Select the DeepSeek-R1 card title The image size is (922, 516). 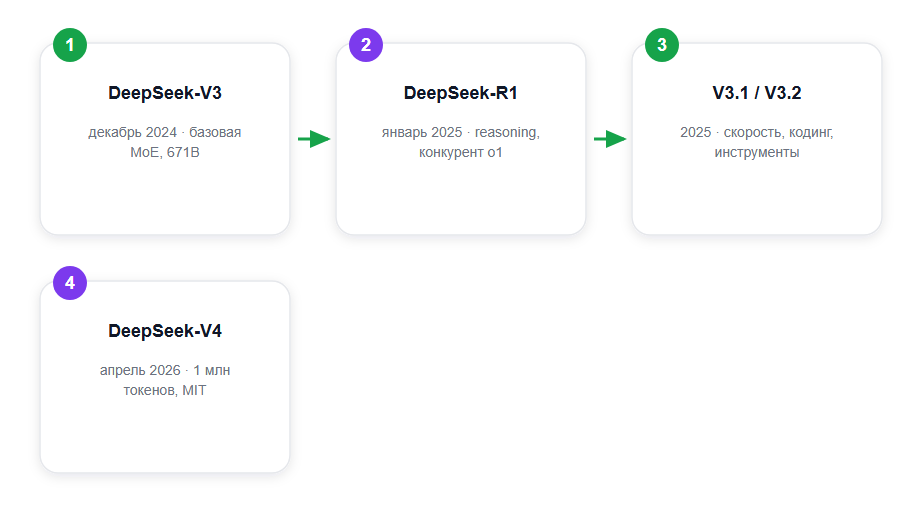tap(460, 93)
